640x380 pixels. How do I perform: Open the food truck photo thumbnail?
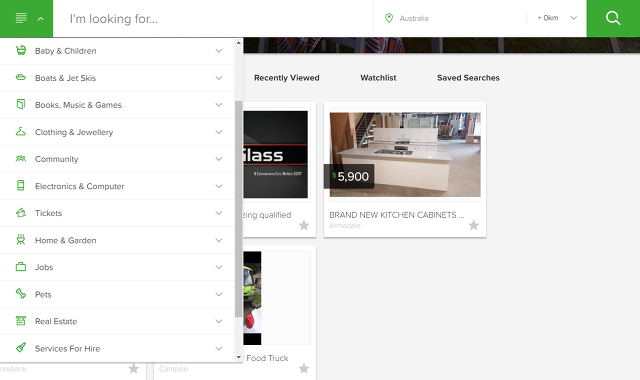[x=252, y=298]
